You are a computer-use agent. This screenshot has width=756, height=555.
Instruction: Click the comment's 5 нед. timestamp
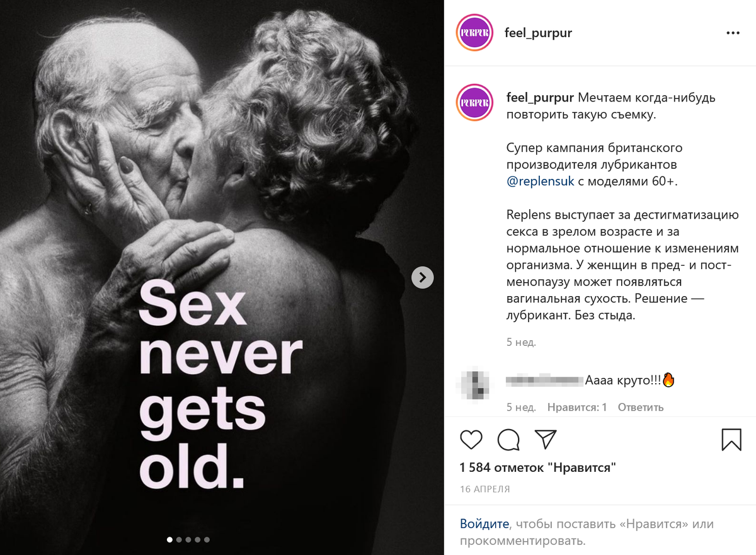pyautogui.click(x=521, y=407)
